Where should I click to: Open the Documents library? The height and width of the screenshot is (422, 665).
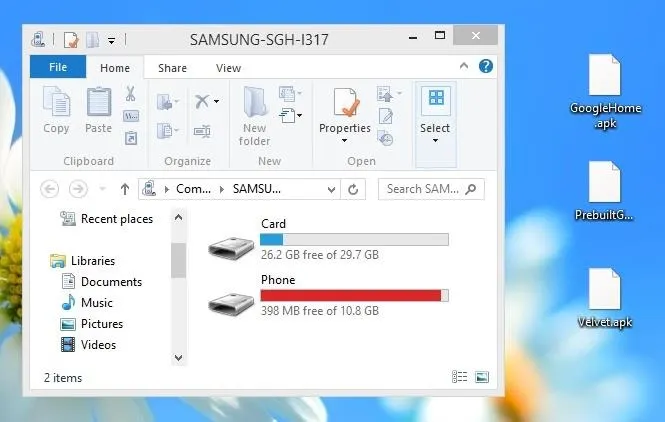pyautogui.click(x=102, y=282)
